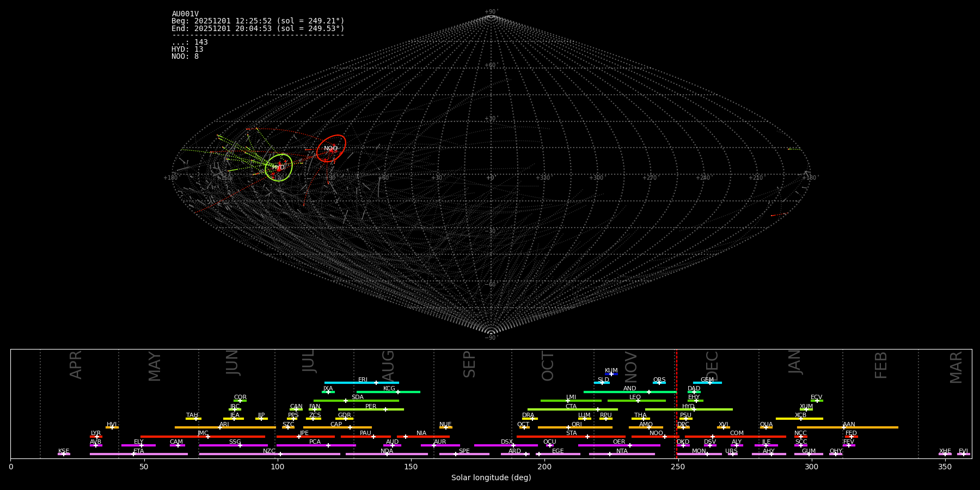
Task: Click the pink NTA shower bar
Action: coord(622,454)
